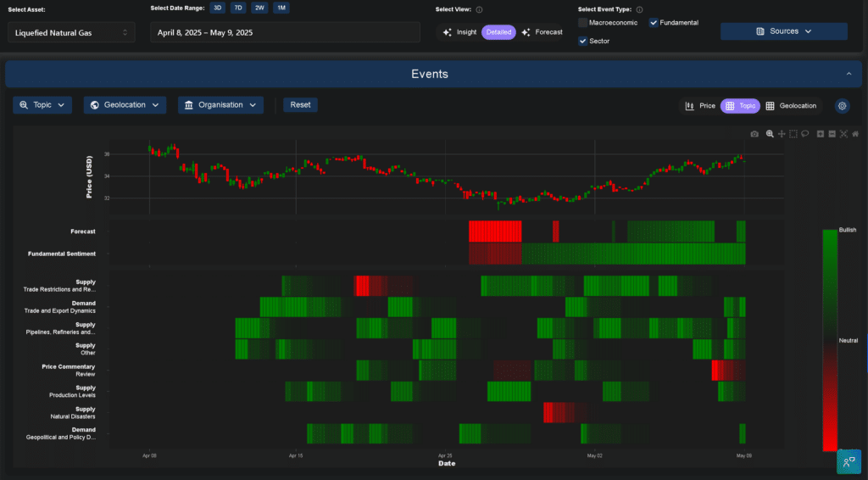Choose the Lasso Select tool
This screenshot has width=868, height=480.
(805, 134)
